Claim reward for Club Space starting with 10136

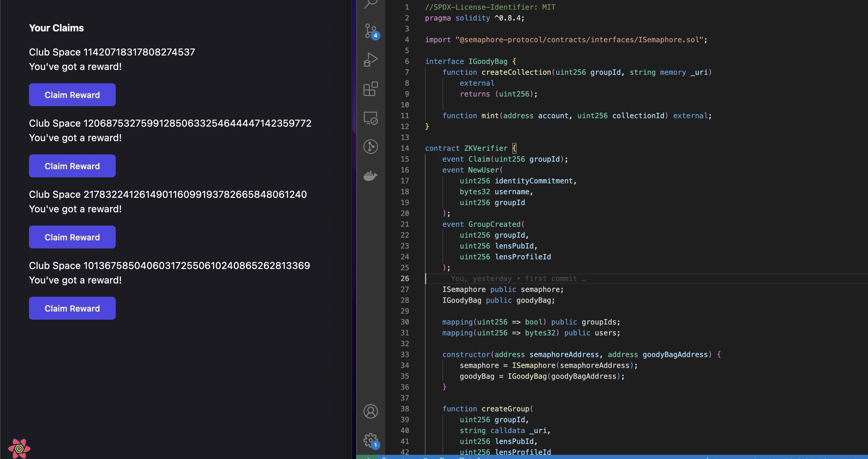[72, 308]
